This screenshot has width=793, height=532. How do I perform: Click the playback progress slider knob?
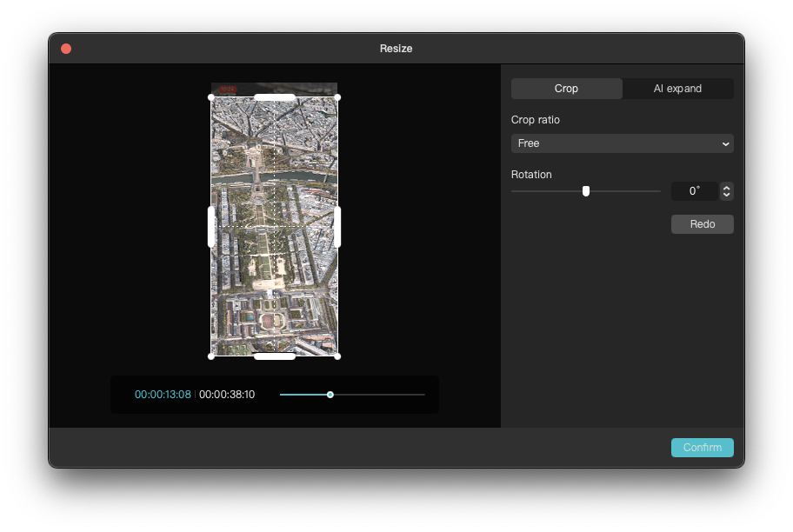330,395
